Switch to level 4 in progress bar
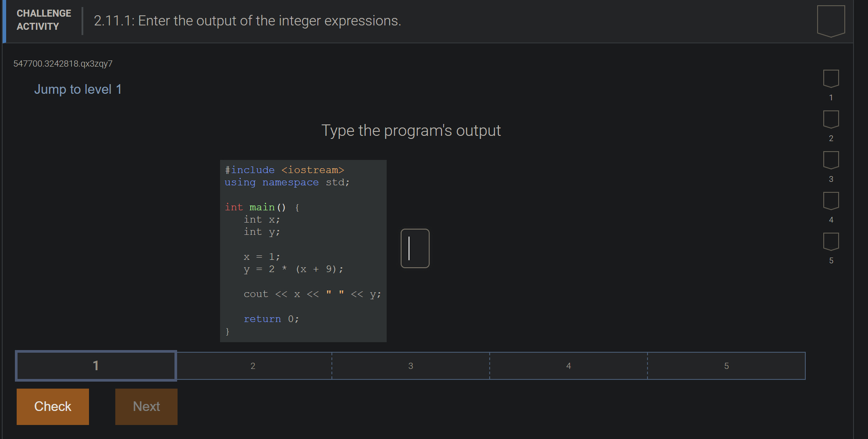This screenshot has height=439, width=868. tap(569, 366)
